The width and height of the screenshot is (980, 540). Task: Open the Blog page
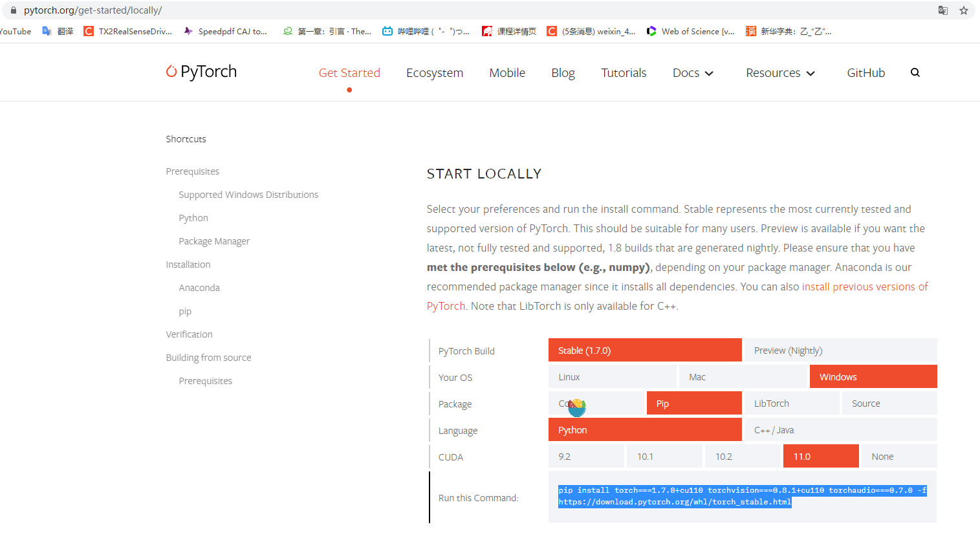point(563,73)
